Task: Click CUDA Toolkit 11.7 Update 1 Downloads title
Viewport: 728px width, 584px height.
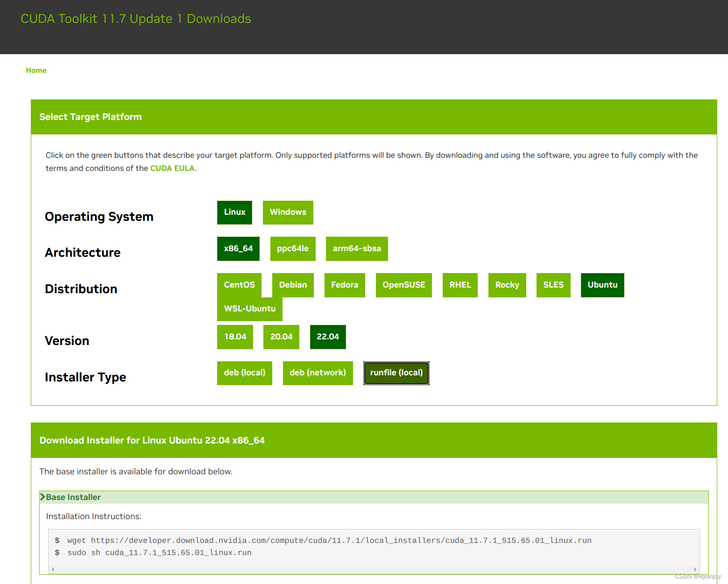Action: (x=136, y=19)
